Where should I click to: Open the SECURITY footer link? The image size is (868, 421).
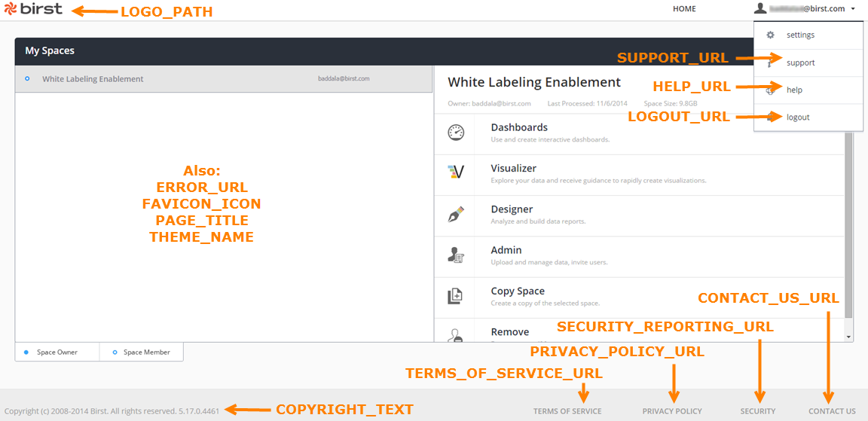point(758,411)
